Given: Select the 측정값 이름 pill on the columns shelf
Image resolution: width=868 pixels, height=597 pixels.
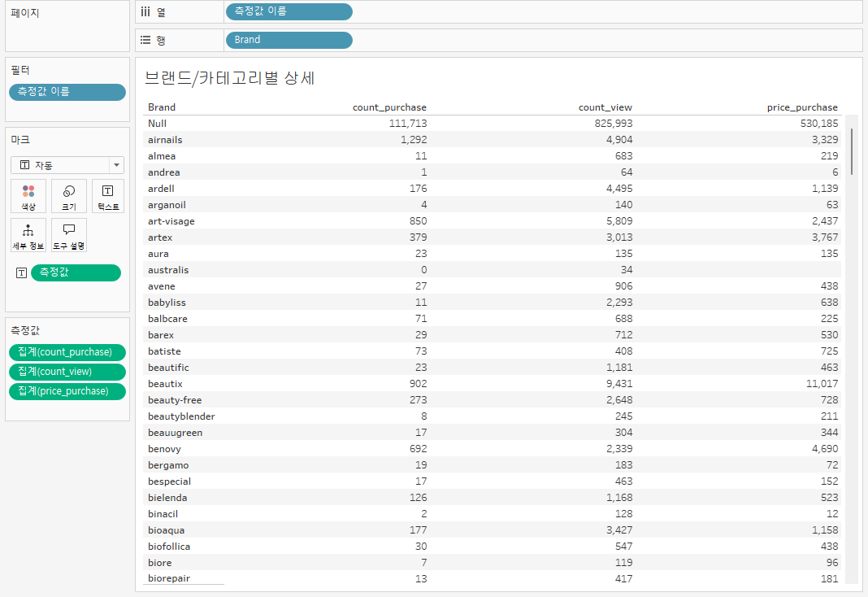Looking at the screenshot, I should pos(289,11).
